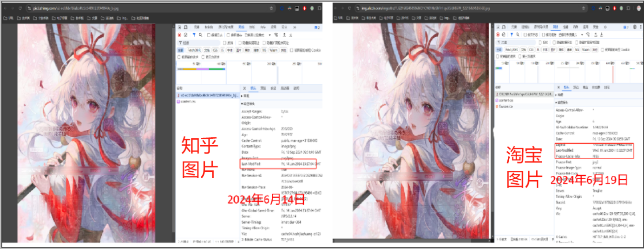Stop recording network log in the alicdn window DevTools
Screen dimensions: 644x249
[498, 35]
